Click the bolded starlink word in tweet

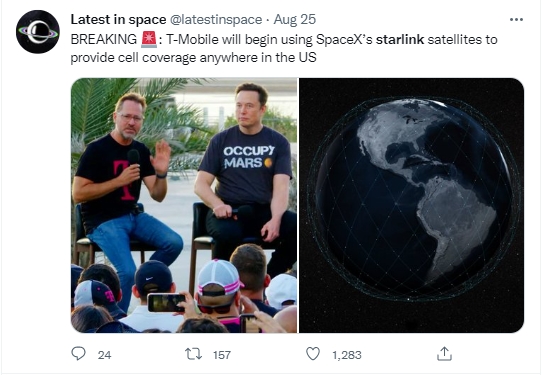tap(400, 39)
